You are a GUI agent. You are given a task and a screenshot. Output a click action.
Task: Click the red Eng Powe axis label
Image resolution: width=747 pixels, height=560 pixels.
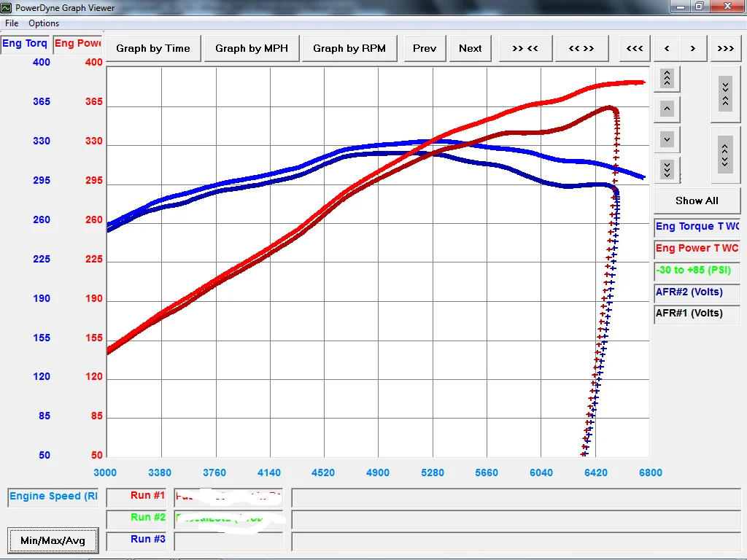point(77,44)
